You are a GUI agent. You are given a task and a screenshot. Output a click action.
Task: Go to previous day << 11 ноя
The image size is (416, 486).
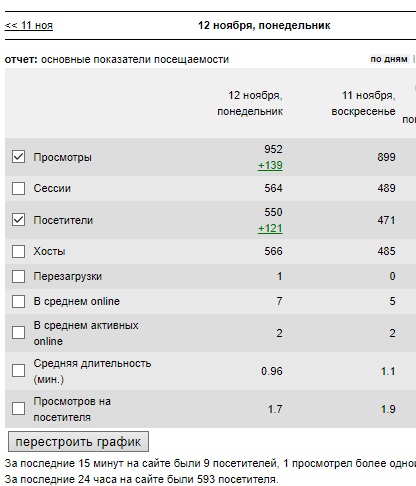pyautogui.click(x=29, y=25)
